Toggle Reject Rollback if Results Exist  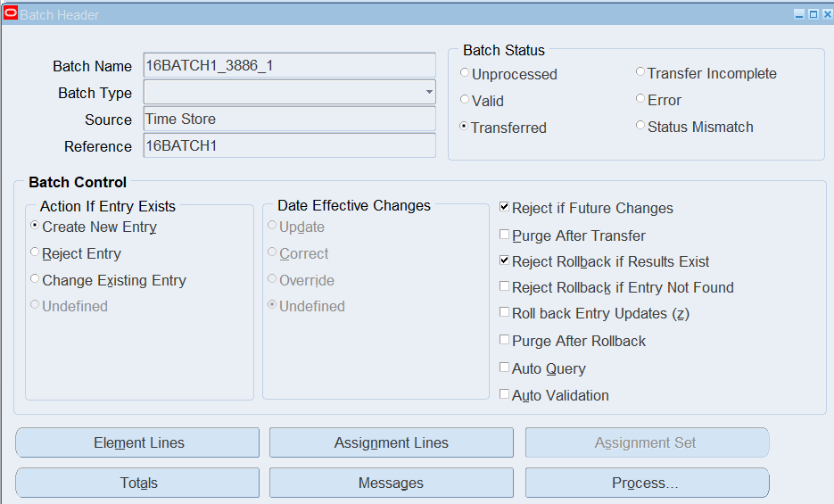(x=505, y=261)
